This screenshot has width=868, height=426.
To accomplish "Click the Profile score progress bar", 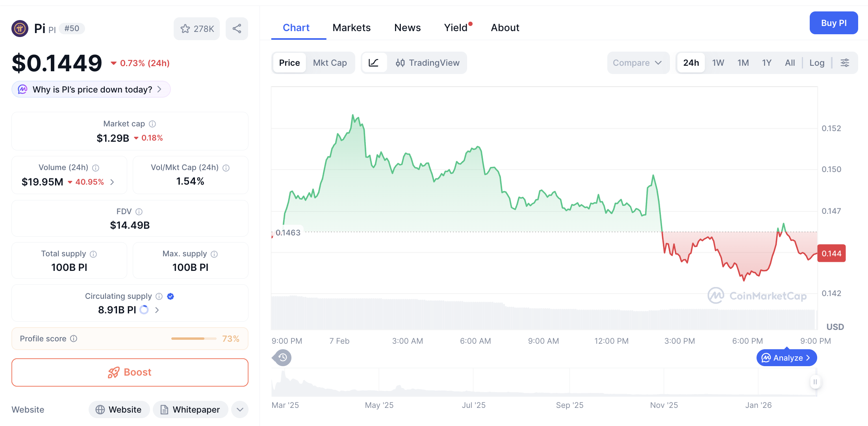I will pyautogui.click(x=193, y=339).
